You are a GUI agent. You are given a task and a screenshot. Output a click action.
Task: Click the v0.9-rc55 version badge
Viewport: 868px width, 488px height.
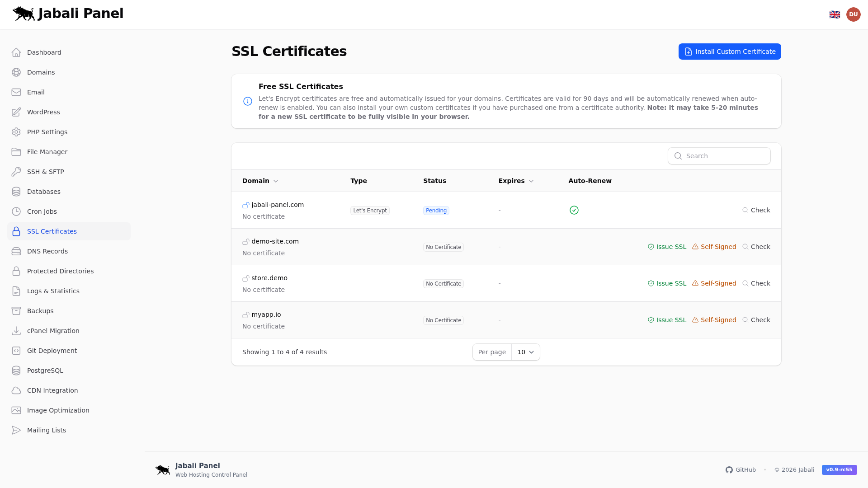[x=839, y=470]
